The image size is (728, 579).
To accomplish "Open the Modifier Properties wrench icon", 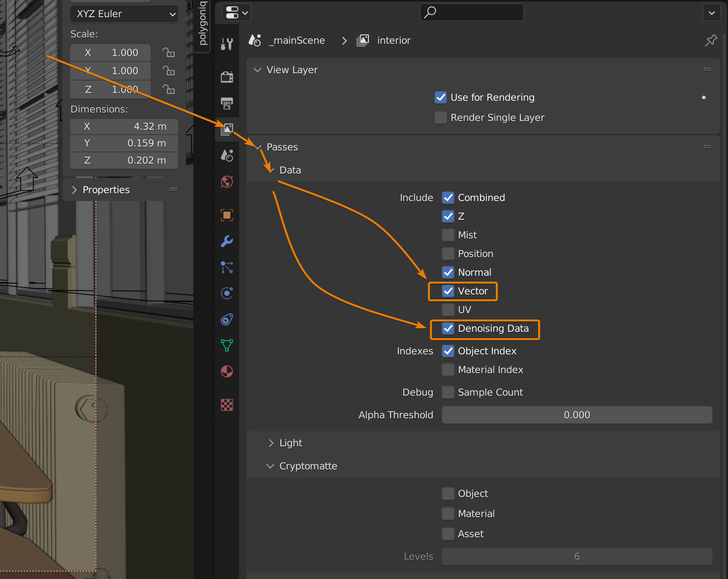I will click(227, 241).
